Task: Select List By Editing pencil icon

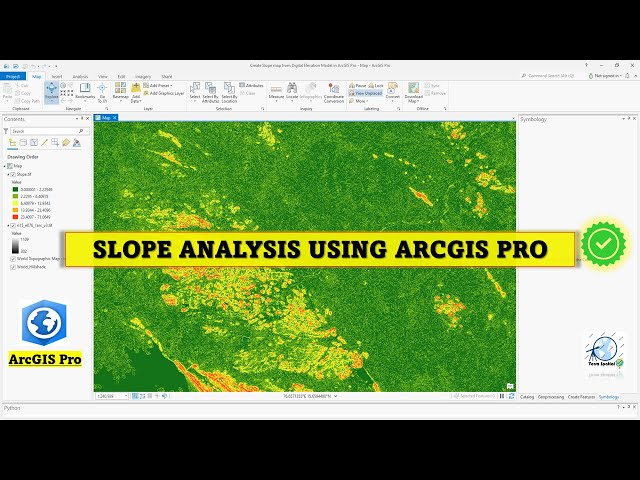Action: coord(44,142)
